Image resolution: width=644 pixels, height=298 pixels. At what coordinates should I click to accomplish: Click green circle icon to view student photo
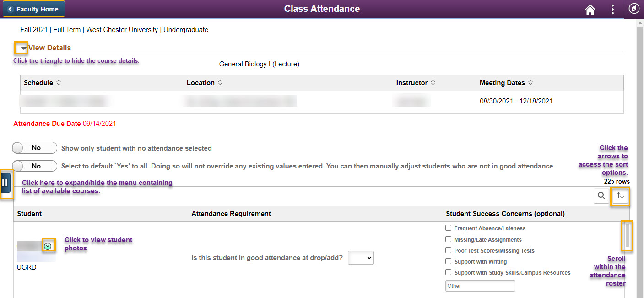coord(48,246)
